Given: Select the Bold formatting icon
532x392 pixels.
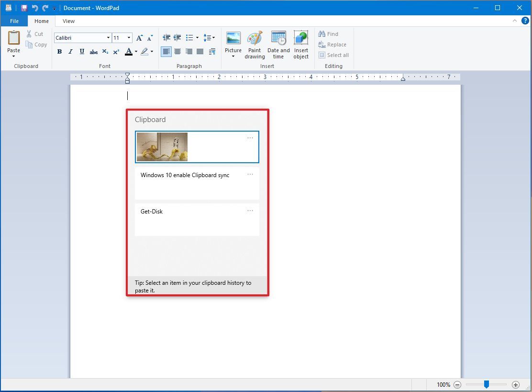Looking at the screenshot, I should coord(59,51).
